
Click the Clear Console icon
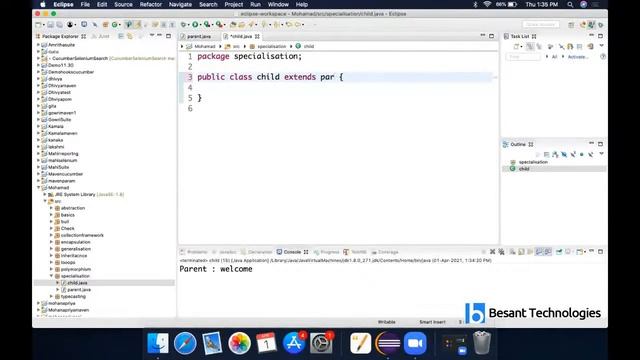tap(512, 252)
